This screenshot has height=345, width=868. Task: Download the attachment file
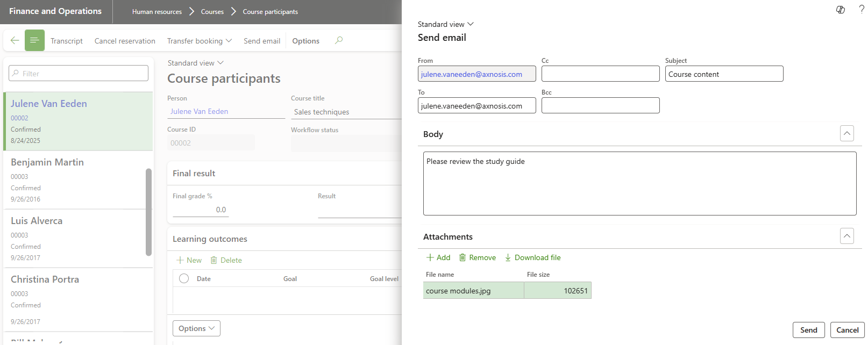[x=532, y=257]
